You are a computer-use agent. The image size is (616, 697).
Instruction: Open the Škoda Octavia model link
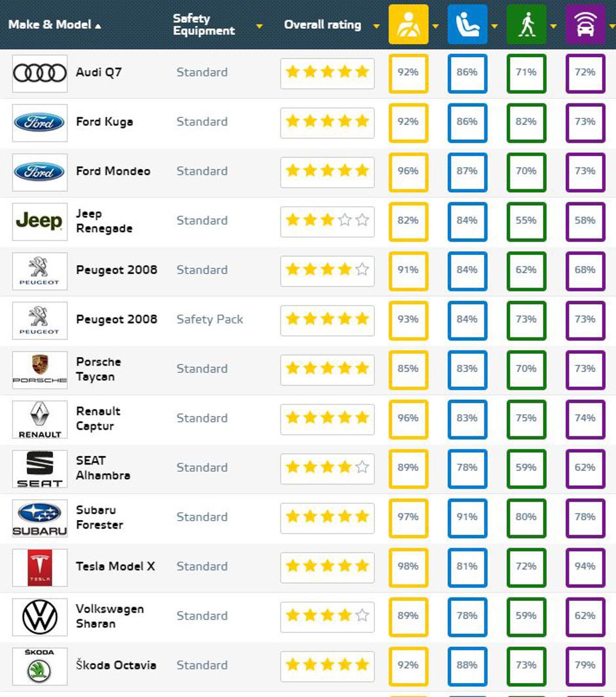(x=116, y=665)
